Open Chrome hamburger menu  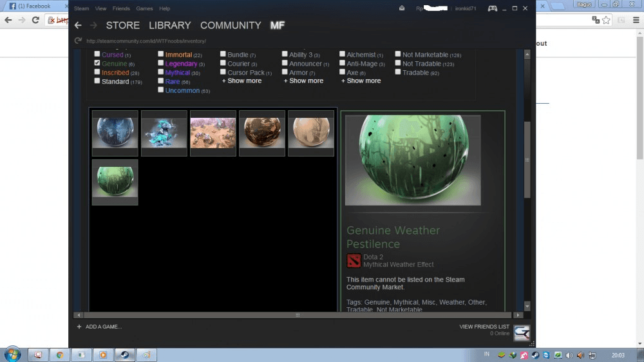pos(636,20)
